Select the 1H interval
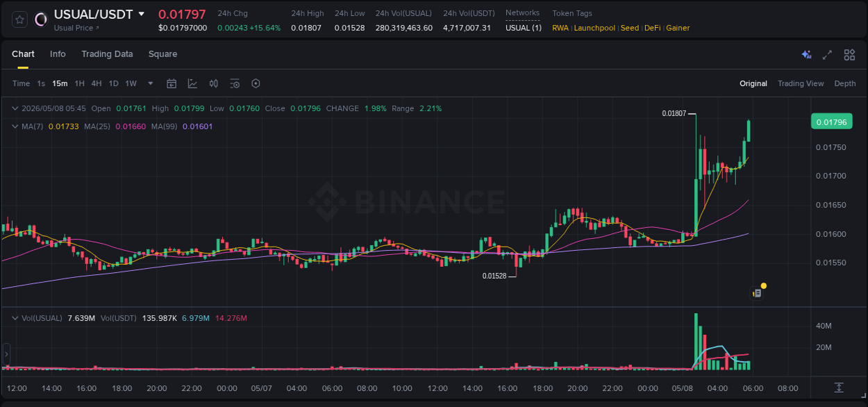Image resolution: width=868 pixels, height=407 pixels. [79, 83]
